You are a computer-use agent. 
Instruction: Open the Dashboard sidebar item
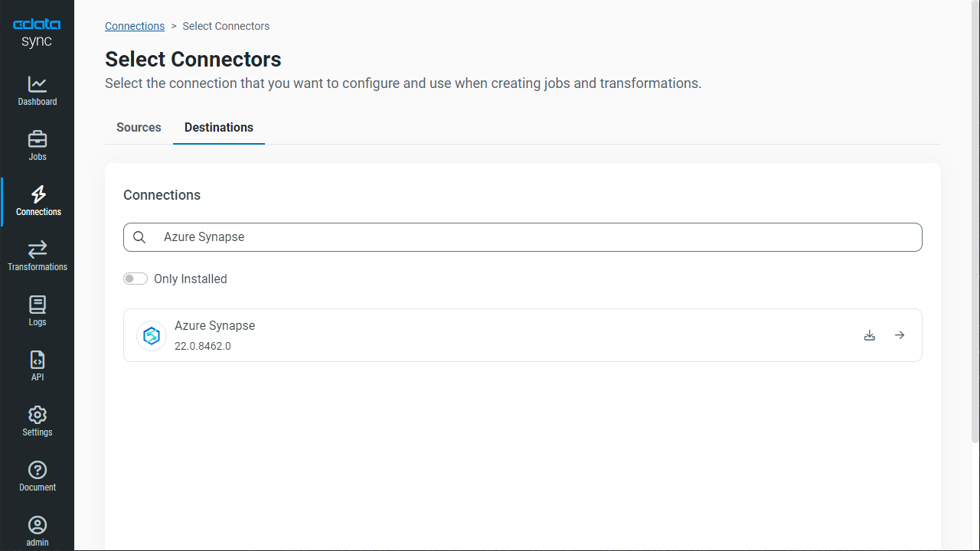(x=37, y=91)
